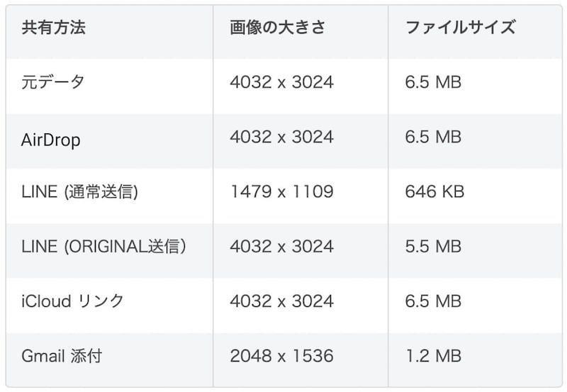Click 6.5 MB in the iCloud リンク row
Screen dimensions: 567x392
433,301
